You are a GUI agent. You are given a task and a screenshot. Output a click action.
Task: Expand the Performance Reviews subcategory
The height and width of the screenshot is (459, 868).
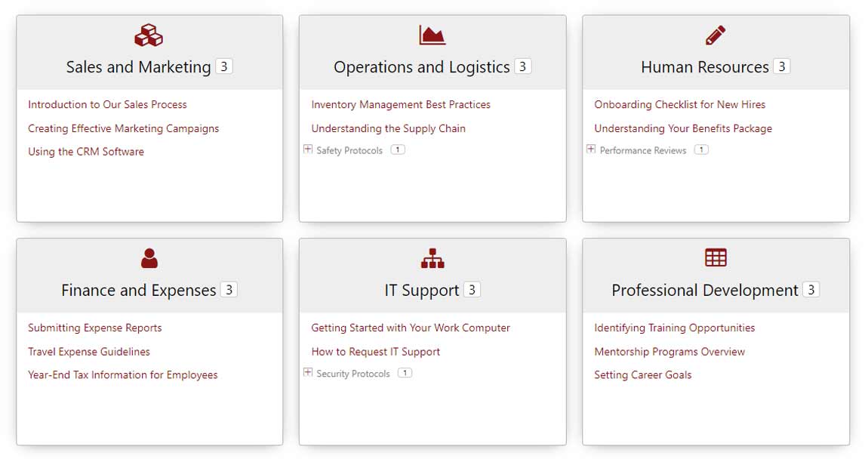click(591, 149)
